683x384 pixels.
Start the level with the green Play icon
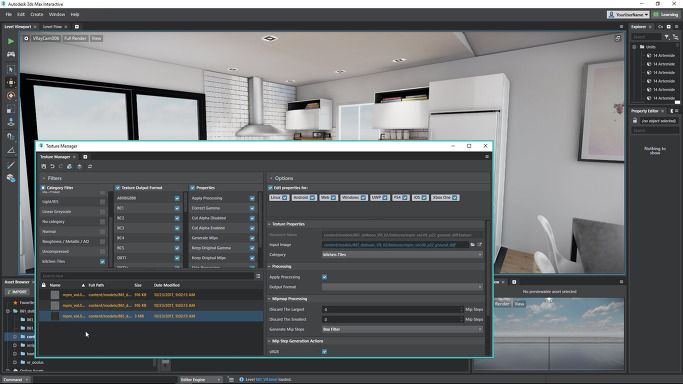10,41
